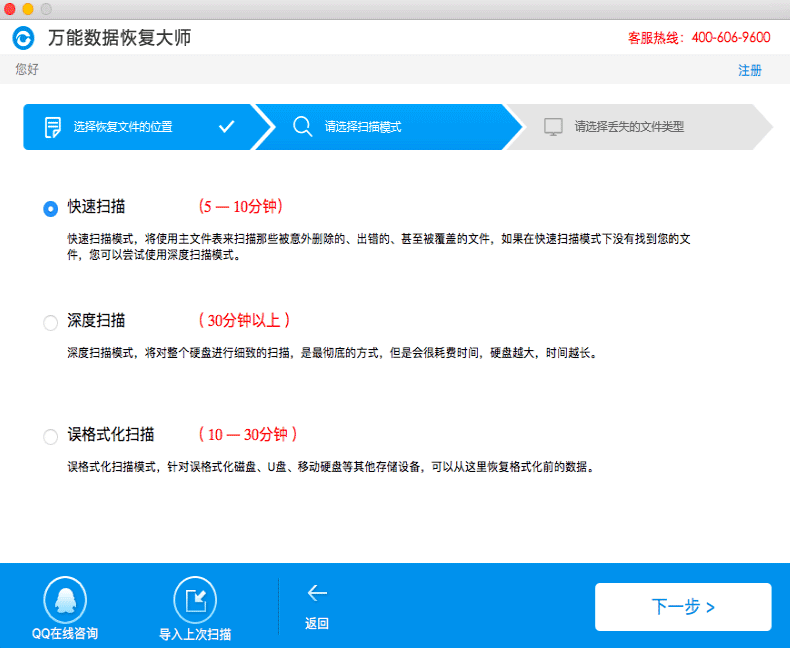This screenshot has height=649, width=790.
Task: Click the app logo next to 万能数据恢复大师
Action: click(23, 38)
